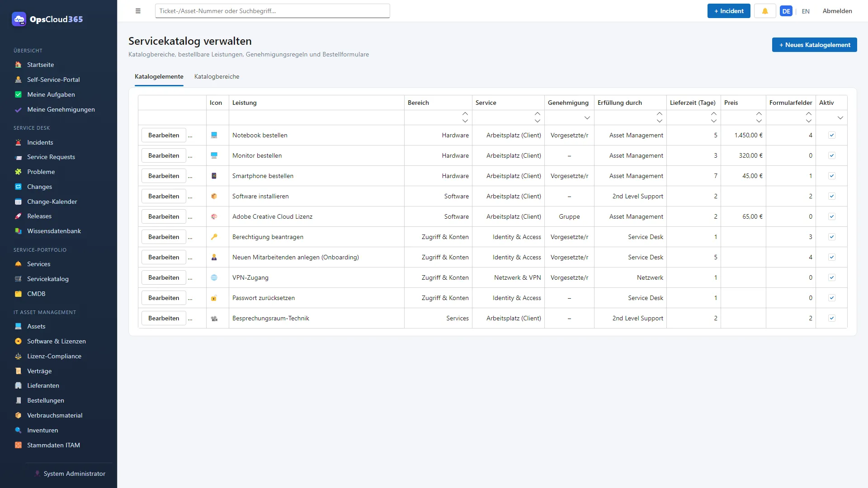868x488 pixels.
Task: Click the Verträge scroll icon
Action: (x=18, y=371)
